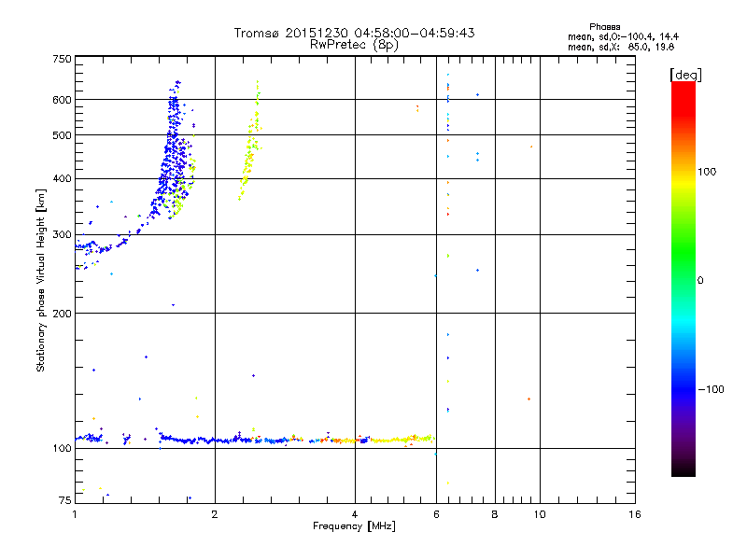Click the orange data point near 9.5 MHz, 120 km

tap(529, 399)
